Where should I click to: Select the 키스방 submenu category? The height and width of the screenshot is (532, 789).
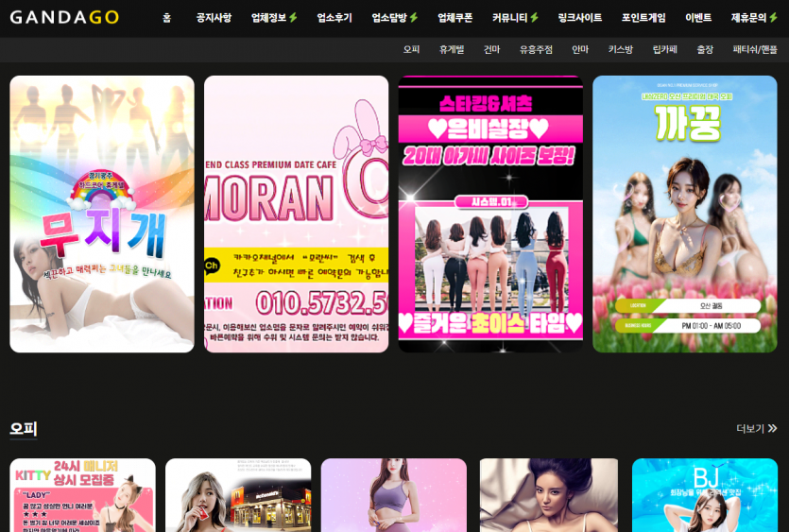[621, 49]
